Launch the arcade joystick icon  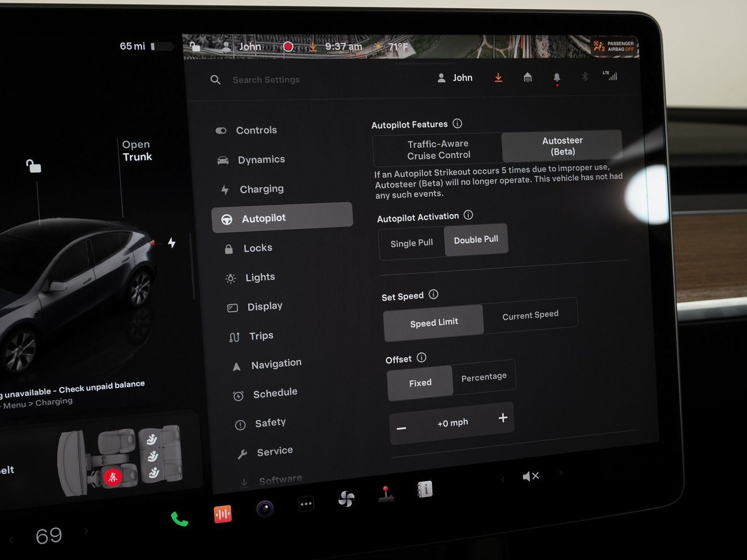point(386,495)
